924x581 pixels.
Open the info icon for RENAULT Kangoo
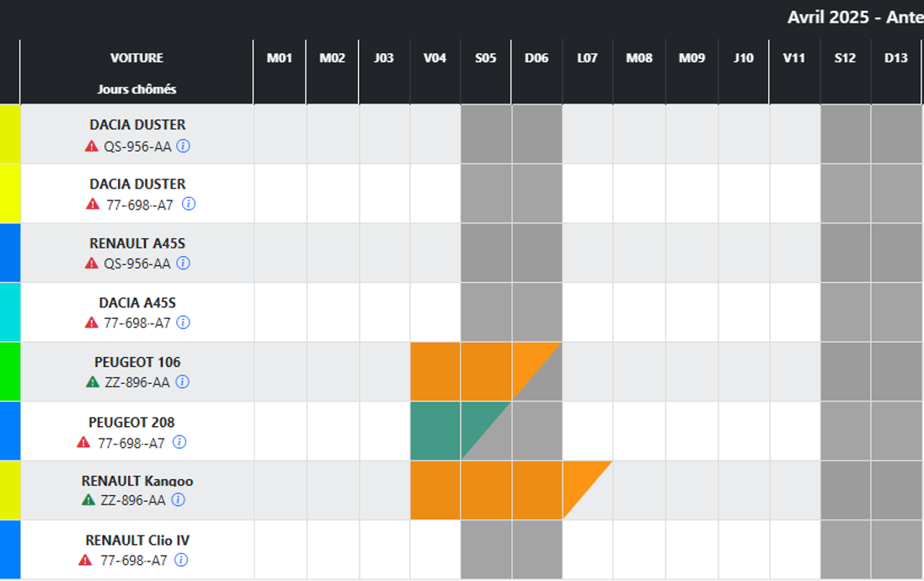tap(179, 500)
